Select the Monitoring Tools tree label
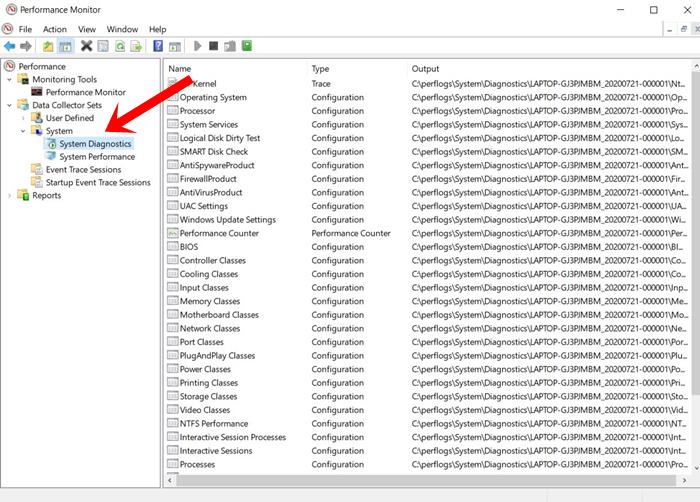The height and width of the screenshot is (502, 700). pyautogui.click(x=64, y=79)
